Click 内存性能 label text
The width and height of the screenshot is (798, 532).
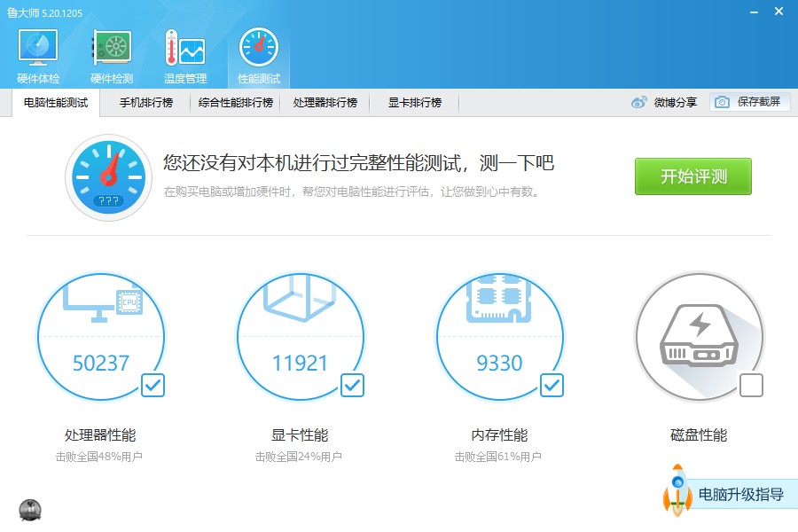(x=499, y=435)
